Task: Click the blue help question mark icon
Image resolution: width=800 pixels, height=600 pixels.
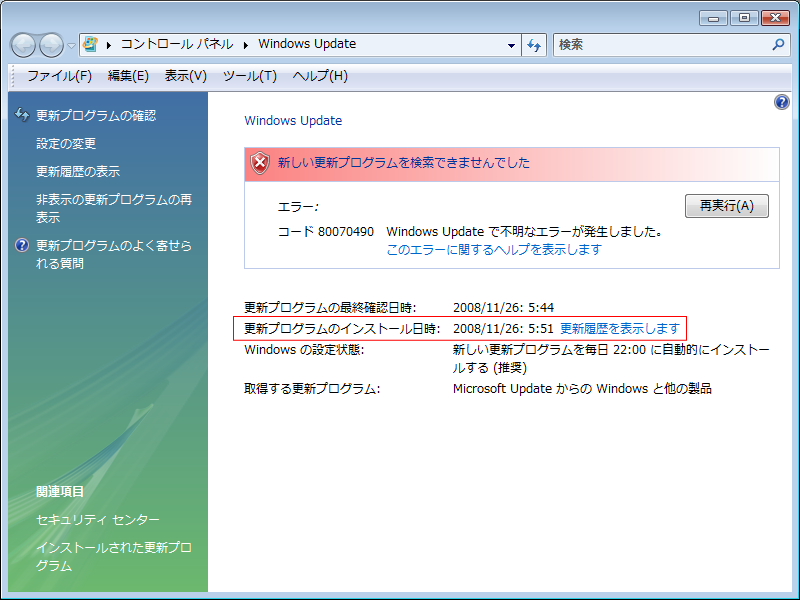Action: 781,102
